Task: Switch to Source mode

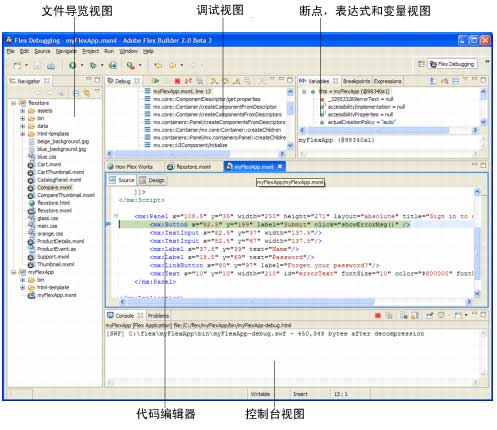Action: click(x=122, y=180)
